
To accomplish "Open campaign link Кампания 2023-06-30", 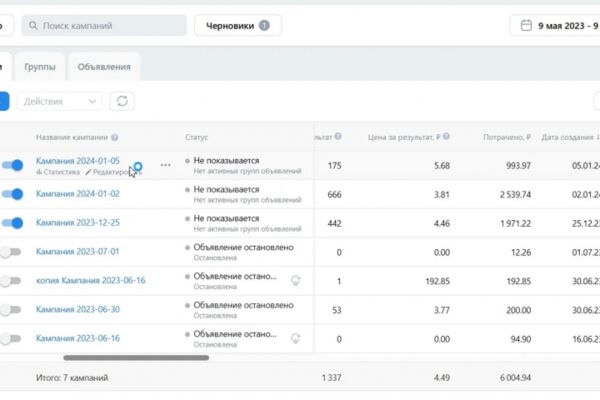I will click(x=78, y=309).
